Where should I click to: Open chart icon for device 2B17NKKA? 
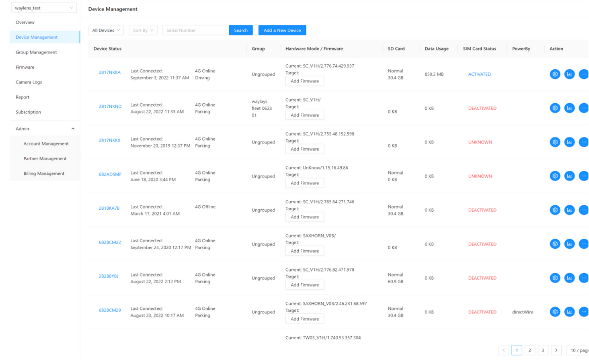[569, 74]
